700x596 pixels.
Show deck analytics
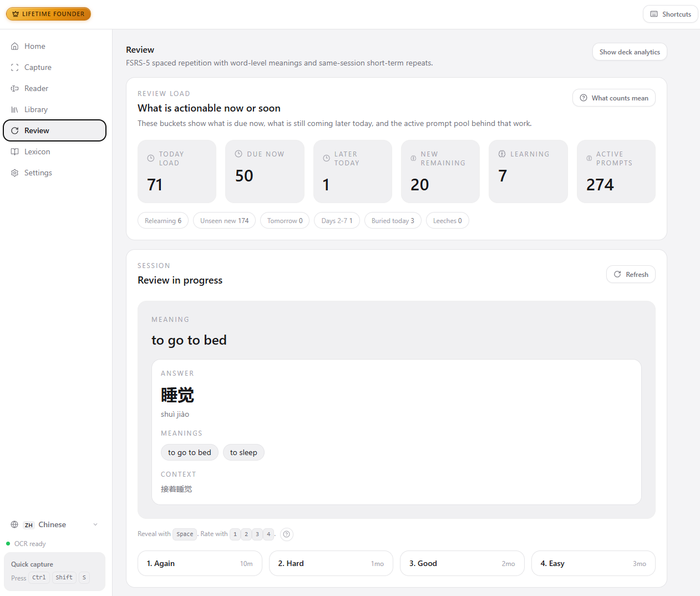click(x=630, y=52)
